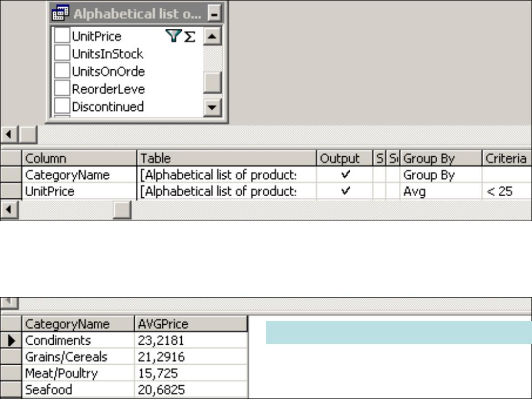This screenshot has width=532, height=399.
Task: Click left arrow of results pane scrollbar
Action: (9, 302)
